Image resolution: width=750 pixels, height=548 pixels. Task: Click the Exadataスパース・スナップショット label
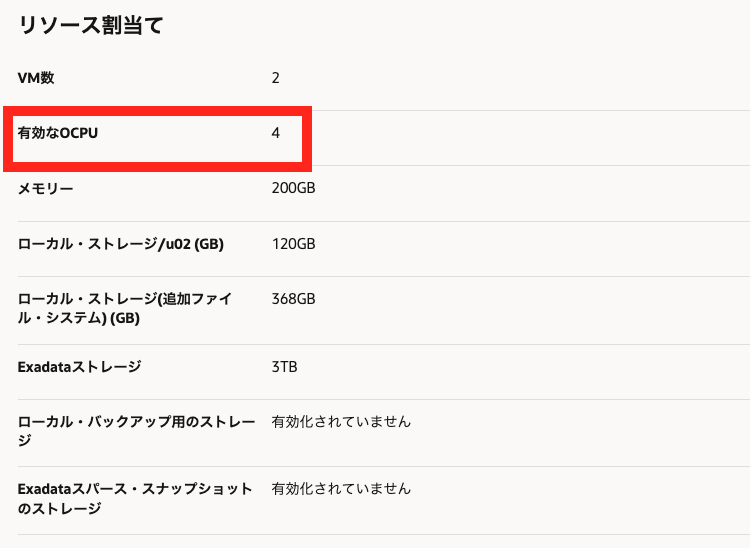pyautogui.click(x=135, y=489)
